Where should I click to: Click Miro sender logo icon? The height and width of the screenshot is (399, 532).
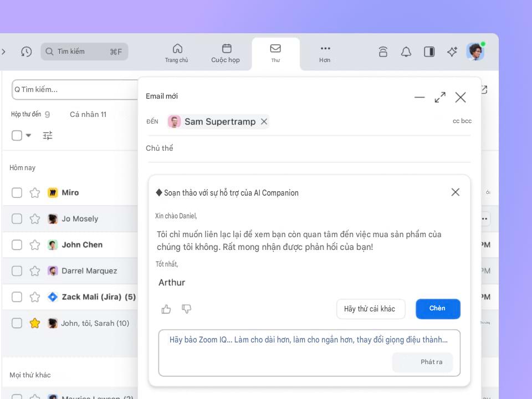pyautogui.click(x=53, y=193)
